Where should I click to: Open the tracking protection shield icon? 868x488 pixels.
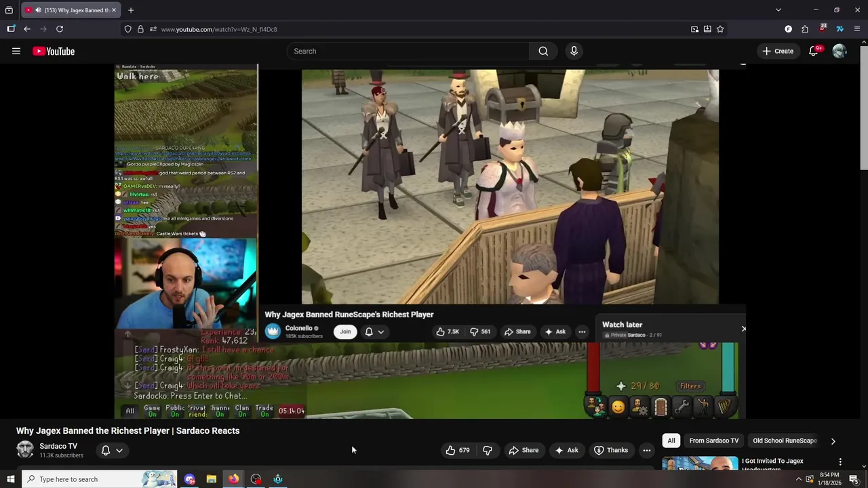pos(127,29)
